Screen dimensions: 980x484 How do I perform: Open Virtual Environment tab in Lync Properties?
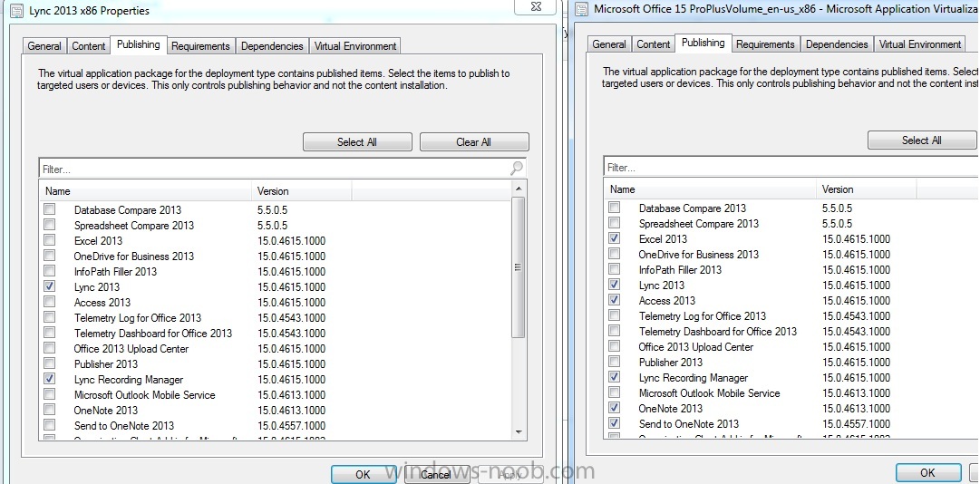[355, 46]
